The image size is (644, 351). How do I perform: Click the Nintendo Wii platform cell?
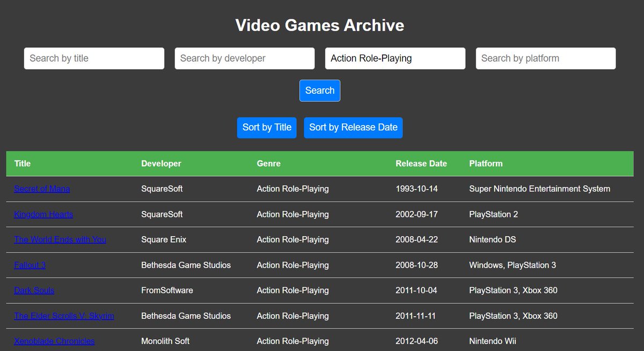tap(493, 341)
